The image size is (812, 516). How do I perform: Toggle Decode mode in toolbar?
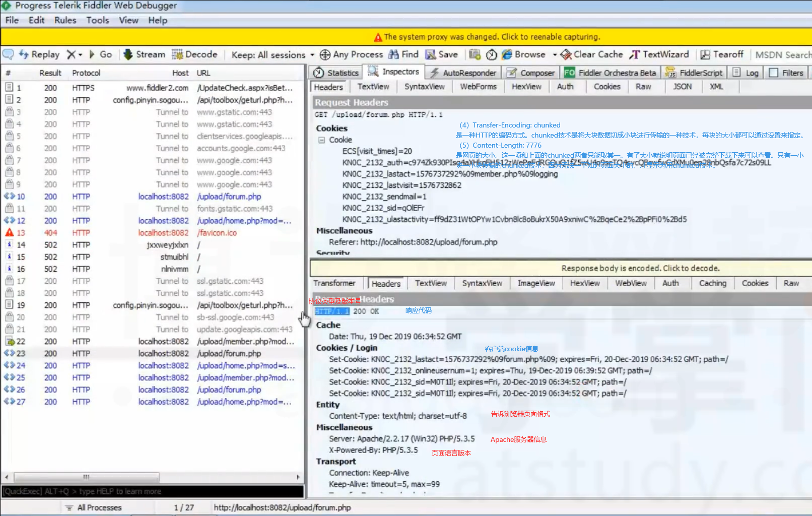click(194, 54)
